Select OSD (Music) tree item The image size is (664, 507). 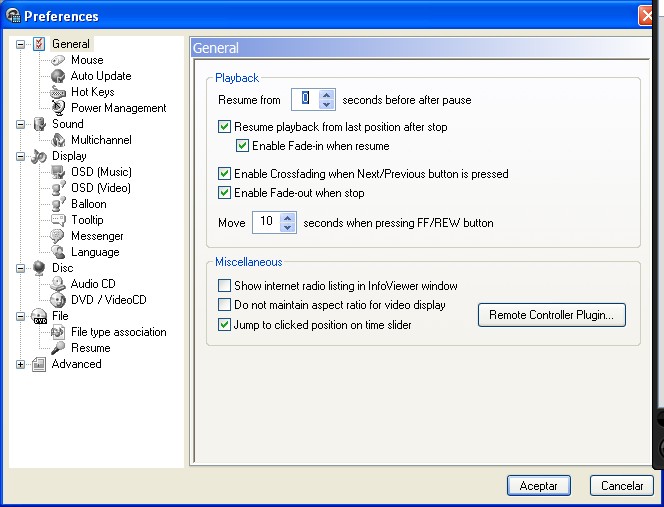[101, 172]
